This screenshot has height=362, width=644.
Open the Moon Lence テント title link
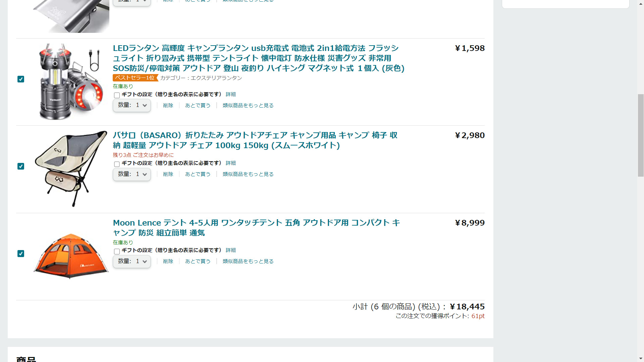click(x=256, y=228)
